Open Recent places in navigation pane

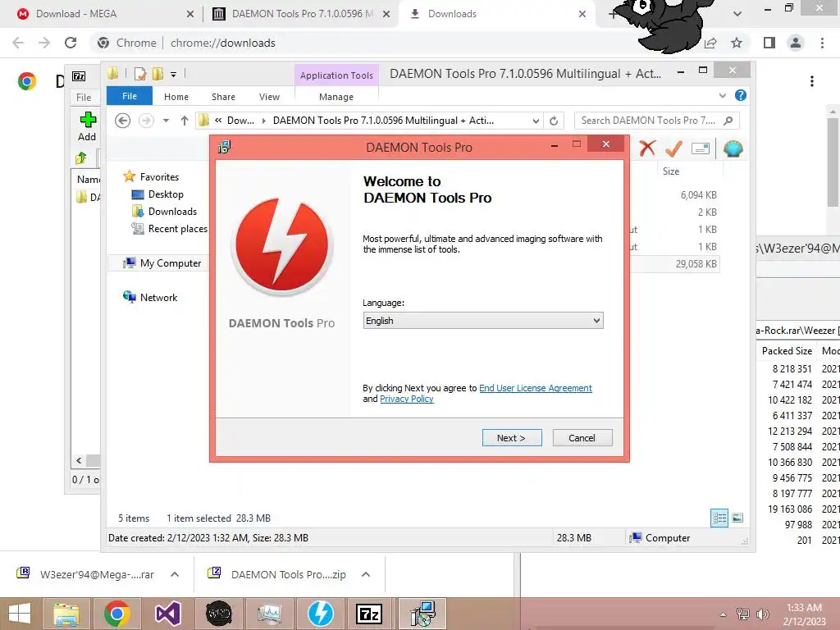(177, 229)
